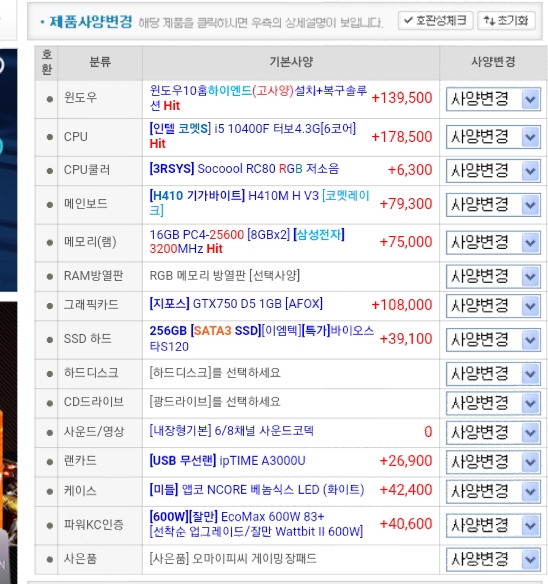The image size is (548, 584).
Task: Click compatibility dot icon for 케이스 row
Action: [50, 492]
